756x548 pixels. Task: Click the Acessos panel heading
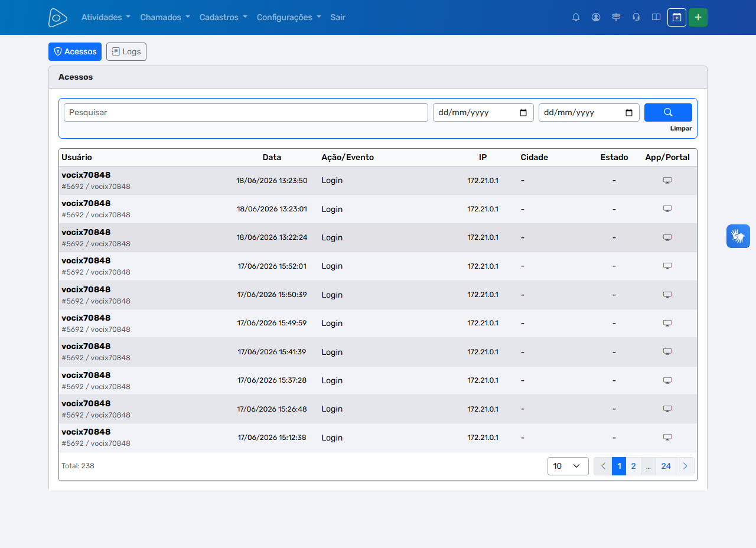[76, 77]
